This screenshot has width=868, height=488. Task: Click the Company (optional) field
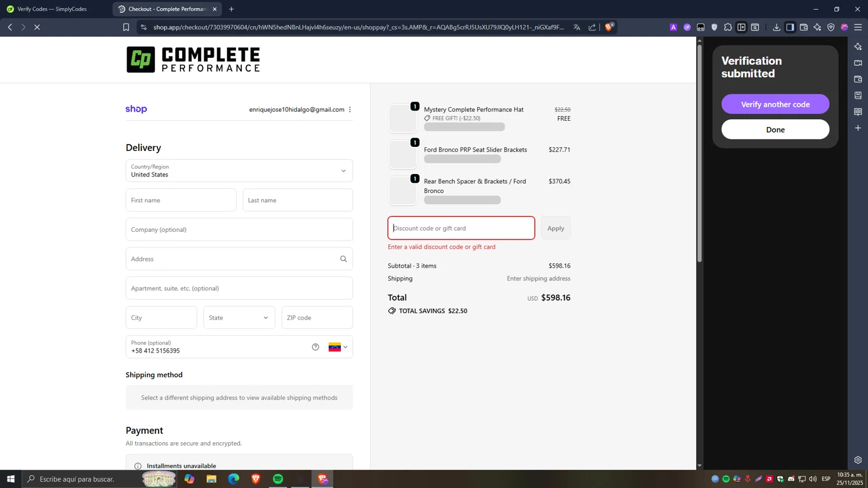pyautogui.click(x=239, y=230)
